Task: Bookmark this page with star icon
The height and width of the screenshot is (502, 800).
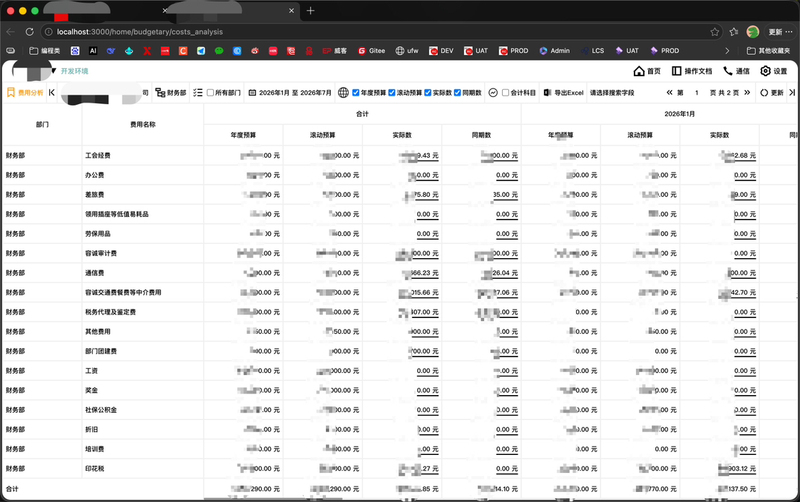Action: click(x=715, y=32)
